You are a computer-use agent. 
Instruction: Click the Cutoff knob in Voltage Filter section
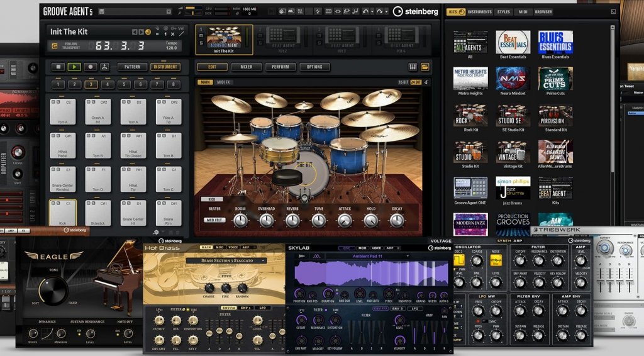(x=520, y=260)
